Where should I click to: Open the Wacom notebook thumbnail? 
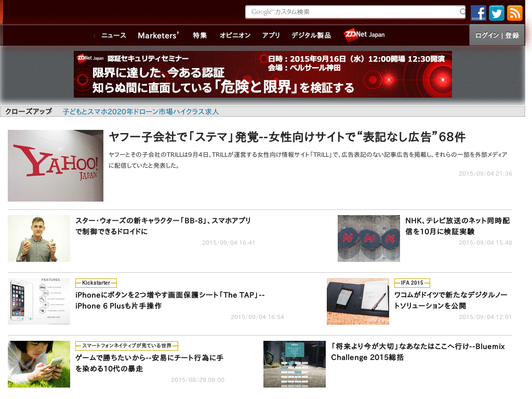[x=358, y=301]
